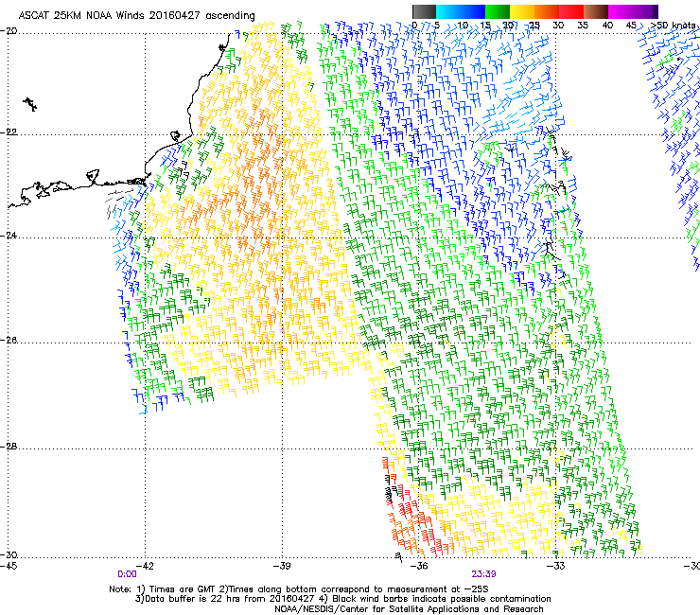The image size is (700, 615).
Task: Click the green 15-20 knots color swatch
Action: [498, 11]
